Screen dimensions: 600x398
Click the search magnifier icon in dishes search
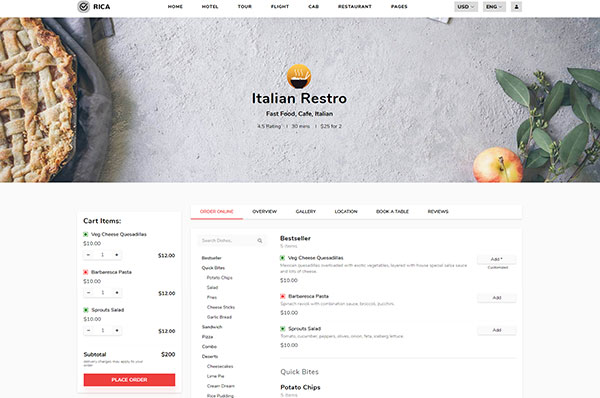tap(260, 241)
